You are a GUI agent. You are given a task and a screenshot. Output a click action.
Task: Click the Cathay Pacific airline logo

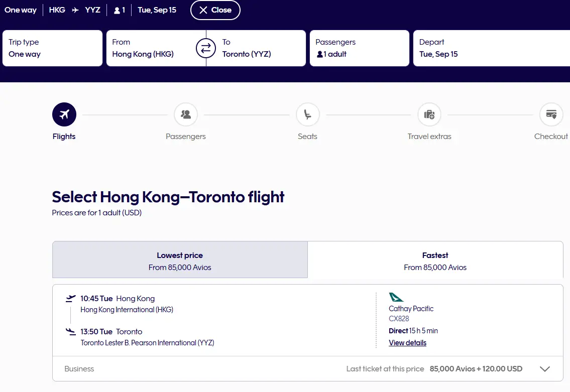tap(396, 297)
